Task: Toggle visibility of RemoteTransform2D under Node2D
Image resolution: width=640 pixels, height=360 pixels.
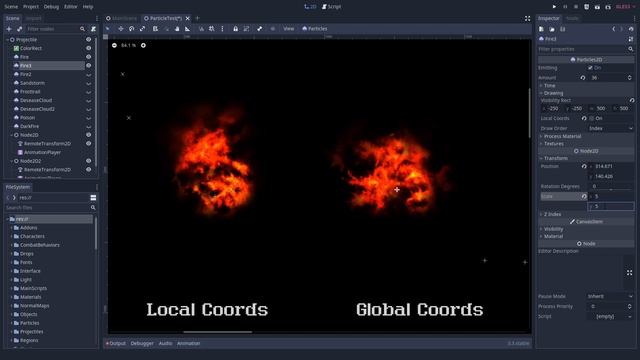Action: click(88, 143)
